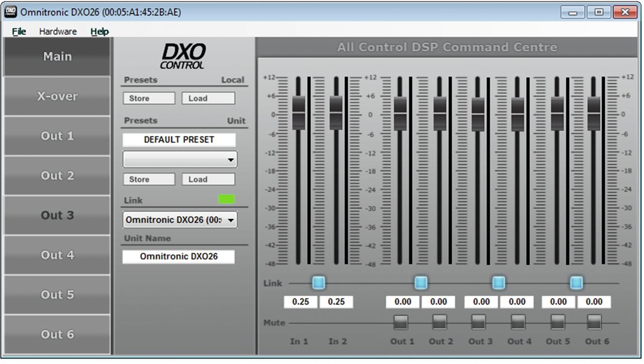Click the Out 1 fader knob

tap(400, 114)
